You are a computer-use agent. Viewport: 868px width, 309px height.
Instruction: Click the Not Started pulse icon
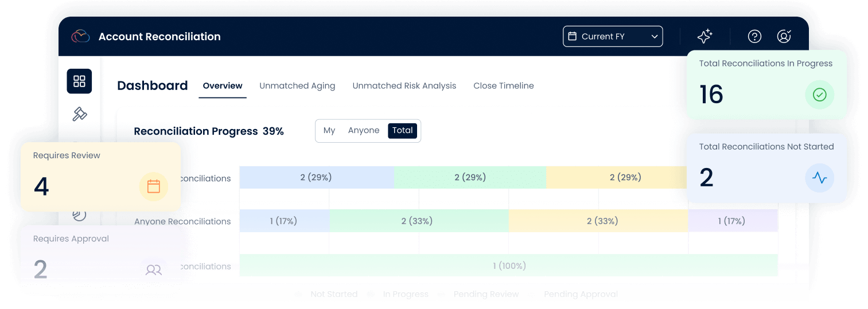point(819,178)
